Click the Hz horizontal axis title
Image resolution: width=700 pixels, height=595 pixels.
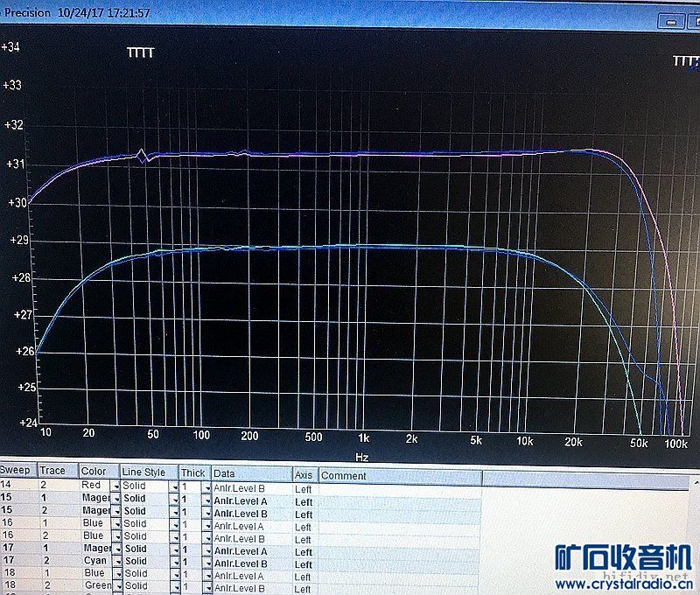[x=362, y=457]
